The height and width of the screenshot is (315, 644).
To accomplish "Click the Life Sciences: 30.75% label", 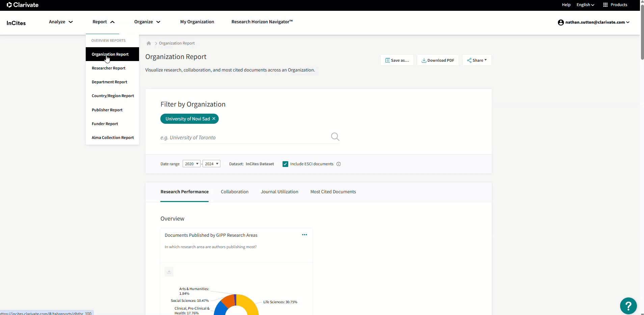I will (280, 302).
